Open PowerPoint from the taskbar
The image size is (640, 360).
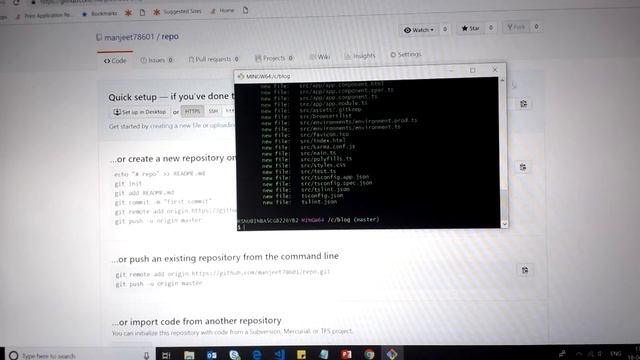tap(347, 355)
